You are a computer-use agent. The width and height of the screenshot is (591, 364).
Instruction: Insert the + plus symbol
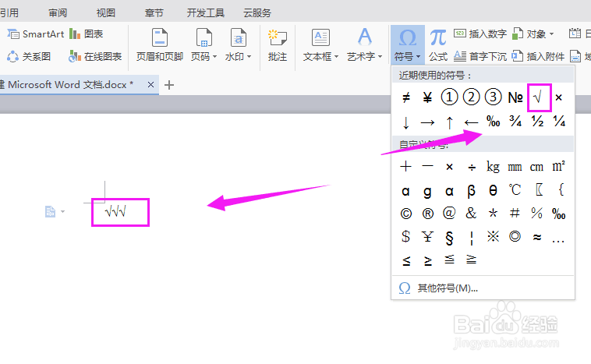(405, 166)
